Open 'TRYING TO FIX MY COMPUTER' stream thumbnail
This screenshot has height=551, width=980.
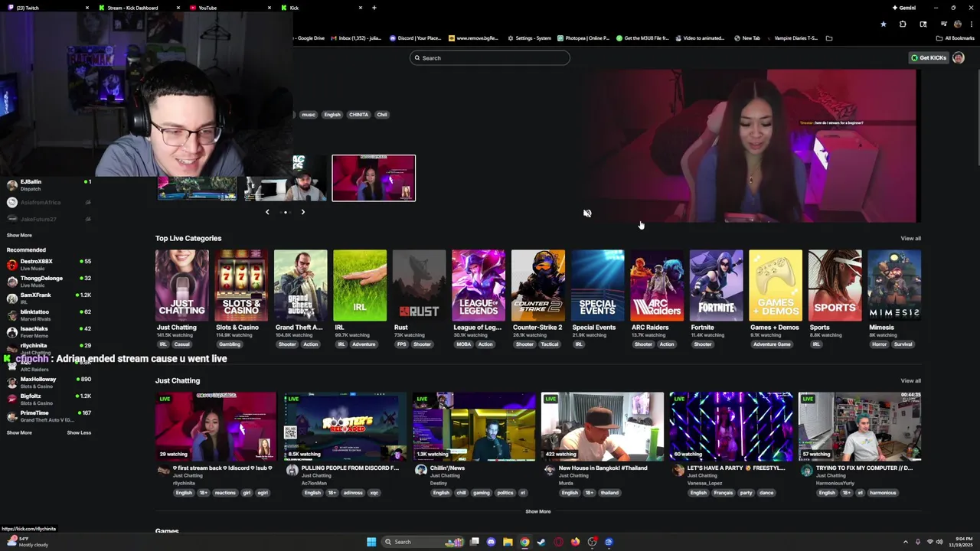click(x=860, y=426)
